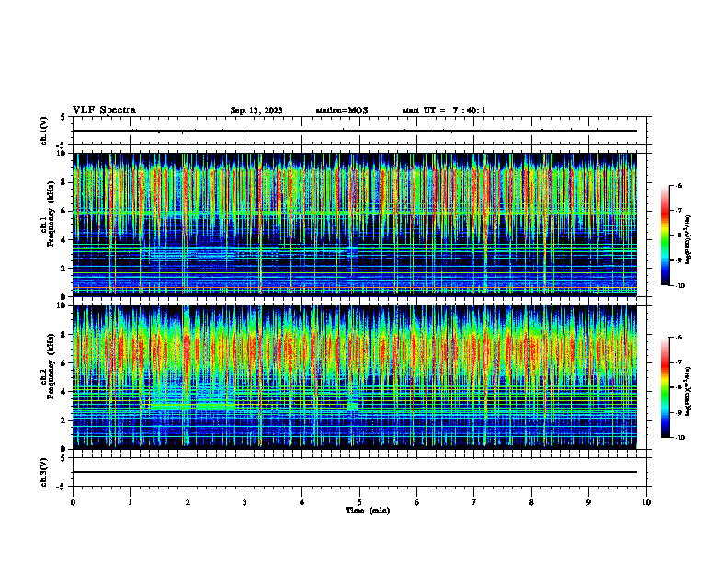728x563 pixels.
Task: Click the ch.3 voltage waveform trace
Action: pyautogui.click(x=355, y=472)
